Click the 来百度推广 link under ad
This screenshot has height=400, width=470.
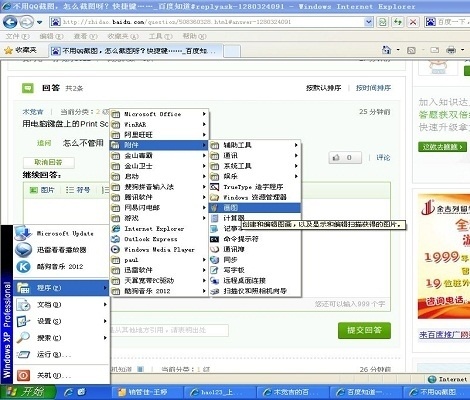444,335
